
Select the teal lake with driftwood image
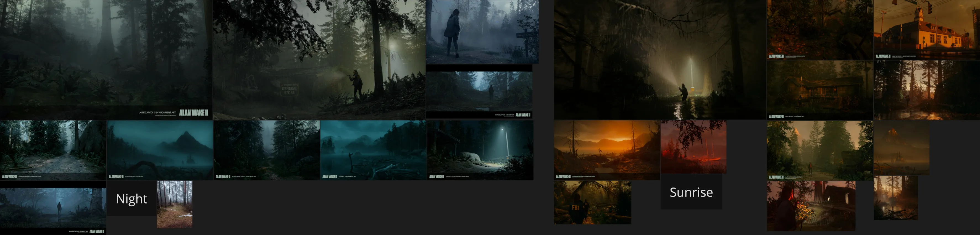(x=373, y=150)
